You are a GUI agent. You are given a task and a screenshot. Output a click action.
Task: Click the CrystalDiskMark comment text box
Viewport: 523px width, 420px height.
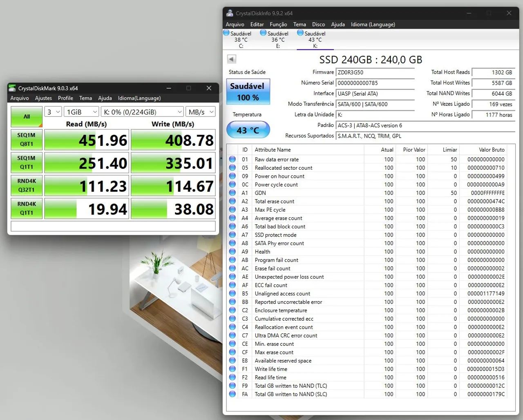coord(113,226)
